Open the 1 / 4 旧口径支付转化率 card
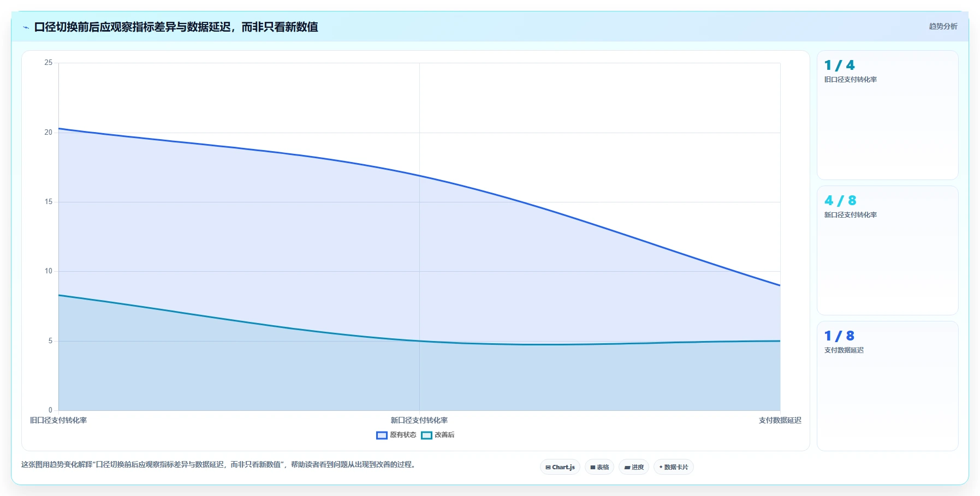980x496 pixels. [888, 115]
